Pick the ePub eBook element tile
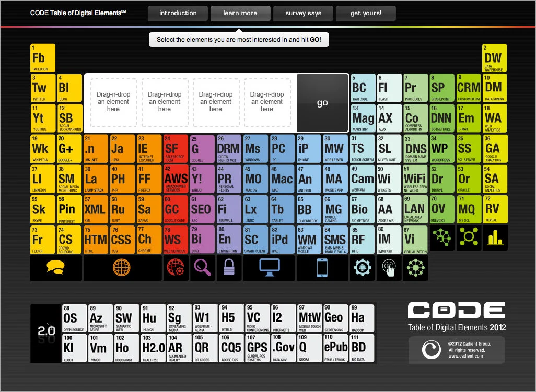 [336, 348]
